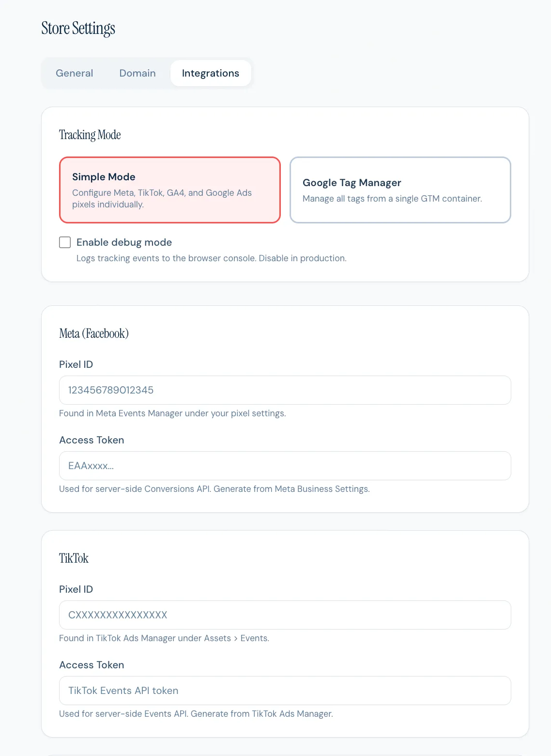Click the TikTok section heading
Image resolution: width=551 pixels, height=756 pixels.
74,558
